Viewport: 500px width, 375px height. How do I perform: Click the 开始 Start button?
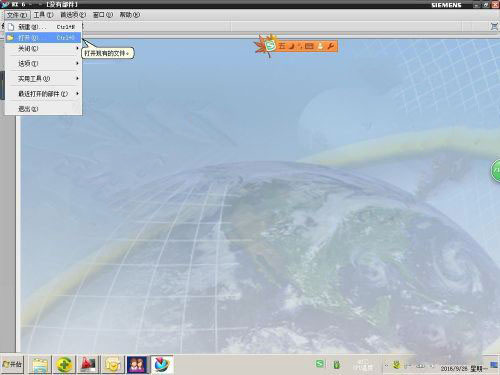coord(12,364)
